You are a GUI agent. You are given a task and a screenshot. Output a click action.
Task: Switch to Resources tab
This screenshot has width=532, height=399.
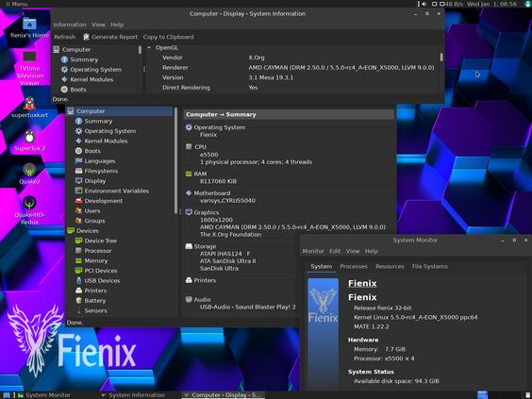(x=390, y=266)
